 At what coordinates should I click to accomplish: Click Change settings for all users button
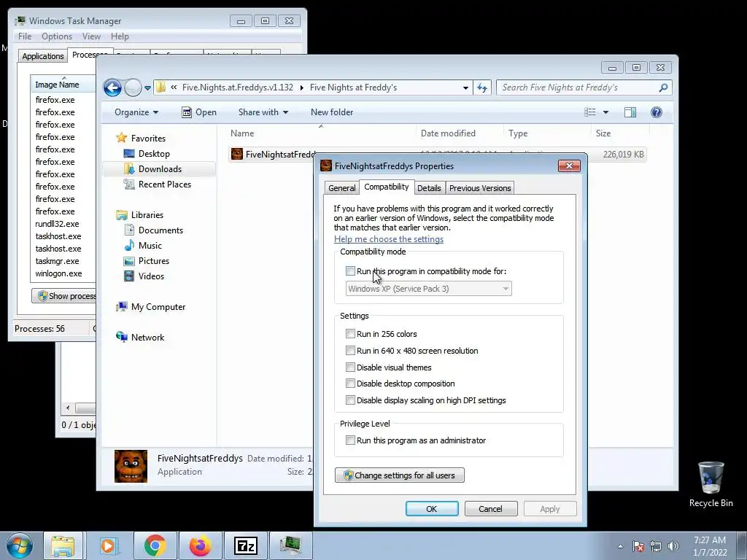[399, 475]
